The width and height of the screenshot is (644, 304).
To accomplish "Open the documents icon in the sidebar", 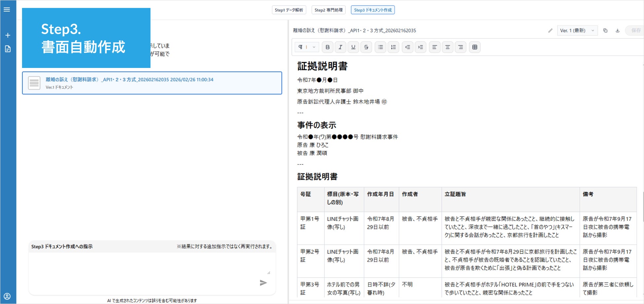I will pos(8,49).
